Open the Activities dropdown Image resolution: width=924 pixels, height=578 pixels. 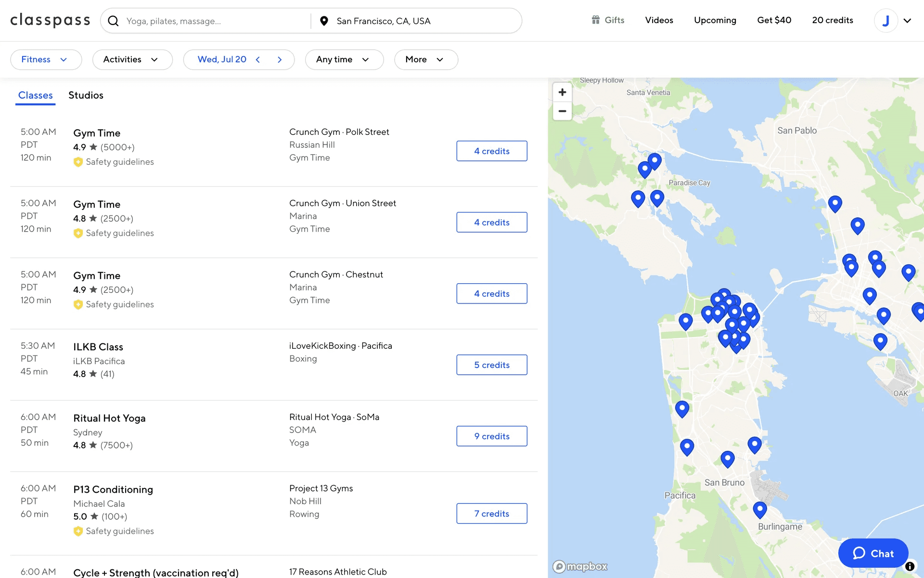(132, 60)
